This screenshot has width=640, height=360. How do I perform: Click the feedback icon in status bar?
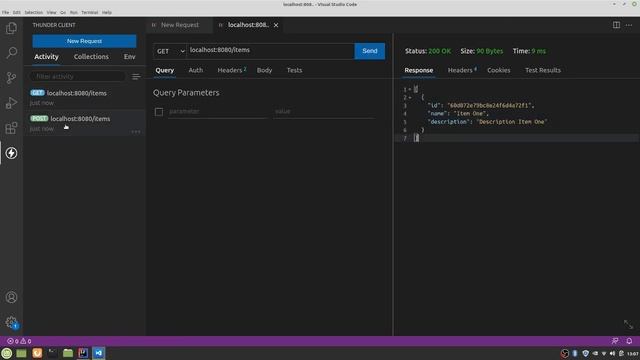tap(615, 341)
